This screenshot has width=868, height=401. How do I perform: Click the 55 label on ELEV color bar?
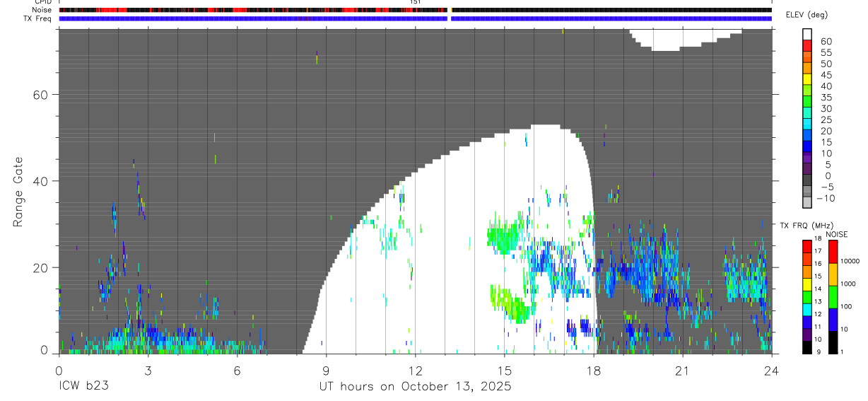point(825,53)
